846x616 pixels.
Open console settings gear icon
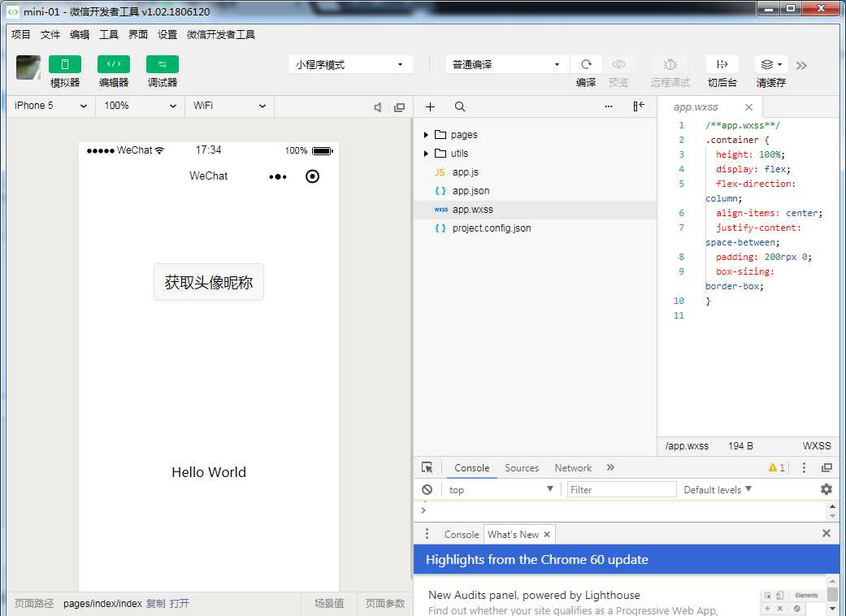click(826, 489)
